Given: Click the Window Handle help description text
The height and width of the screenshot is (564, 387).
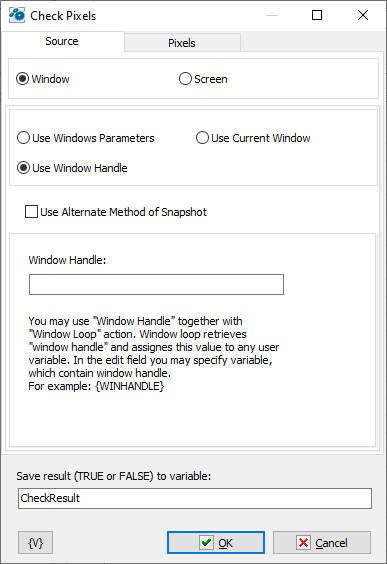Looking at the screenshot, I should [154, 353].
